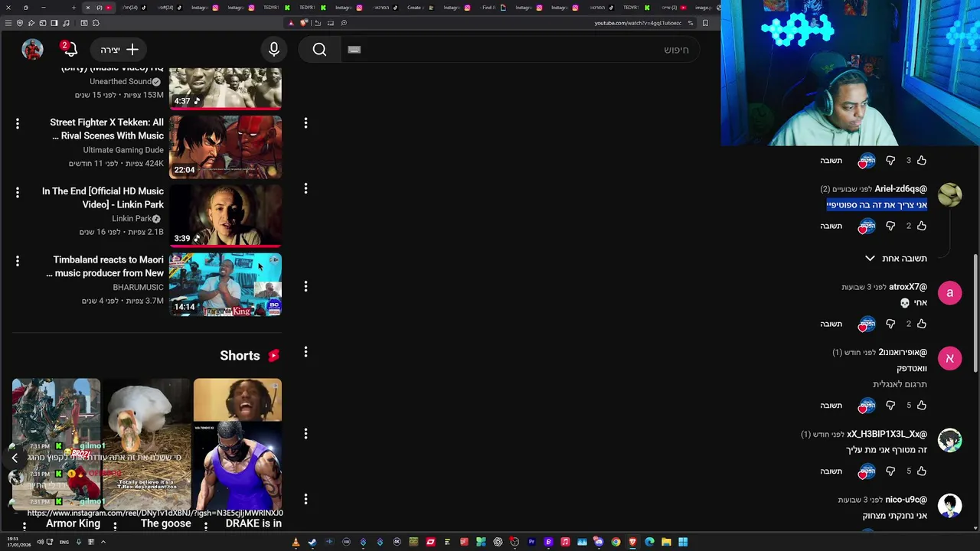Image resolution: width=980 pixels, height=551 pixels.
Task: Open the יצירה create menu
Action: click(119, 50)
